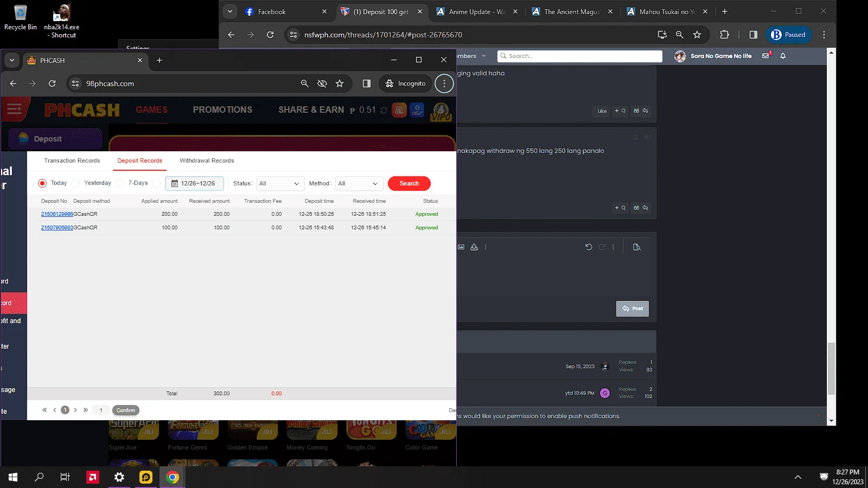Open the VIP0 profile avatar
This screenshot has height=488, width=868.
pos(441,112)
